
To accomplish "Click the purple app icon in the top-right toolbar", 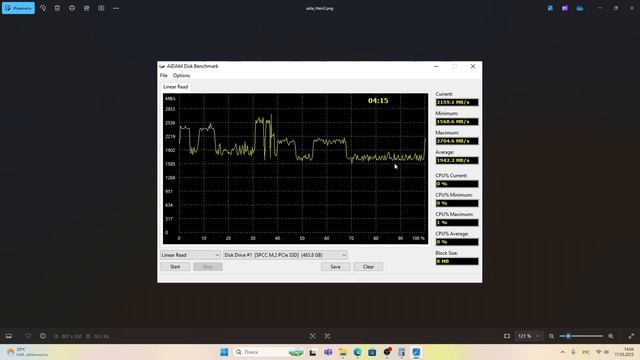I will pyautogui.click(x=565, y=8).
